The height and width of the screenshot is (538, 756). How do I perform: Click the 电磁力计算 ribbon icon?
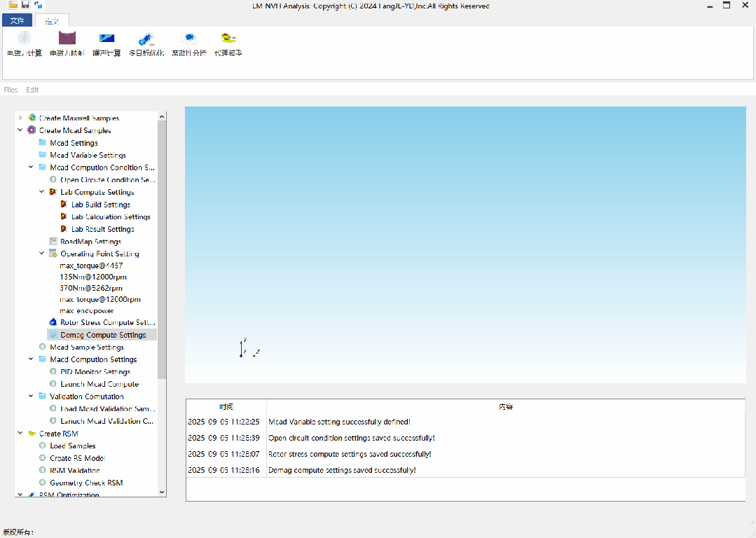[x=25, y=39]
